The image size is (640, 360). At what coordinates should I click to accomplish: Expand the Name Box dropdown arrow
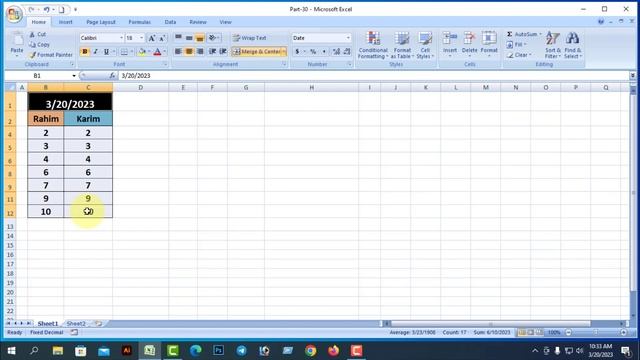tap(74, 76)
